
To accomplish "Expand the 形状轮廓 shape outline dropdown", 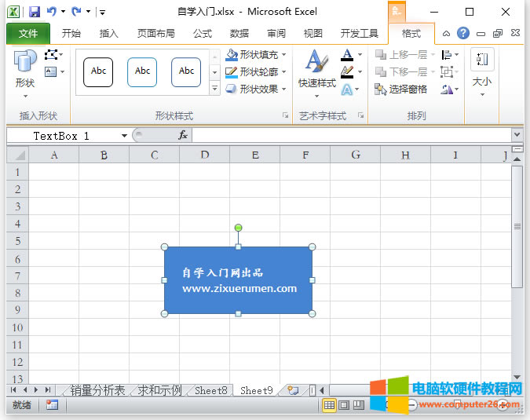I will [283, 72].
